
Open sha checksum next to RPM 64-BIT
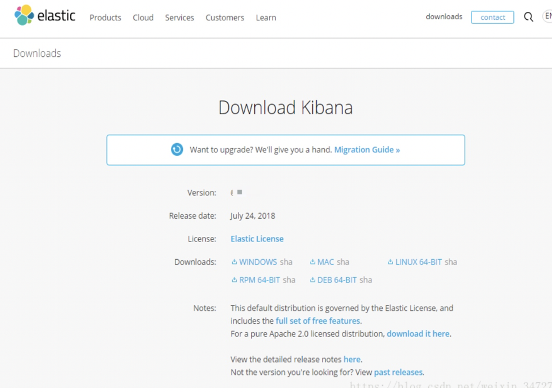click(289, 280)
